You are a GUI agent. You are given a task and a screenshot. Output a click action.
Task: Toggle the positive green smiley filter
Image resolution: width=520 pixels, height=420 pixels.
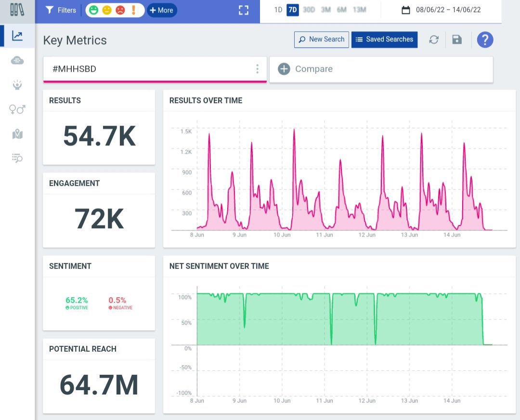(x=94, y=10)
